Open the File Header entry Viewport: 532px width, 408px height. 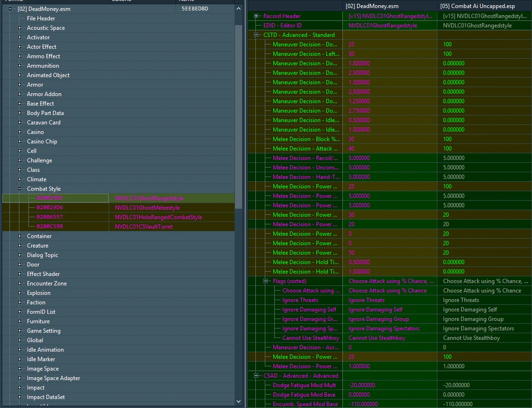click(x=41, y=18)
